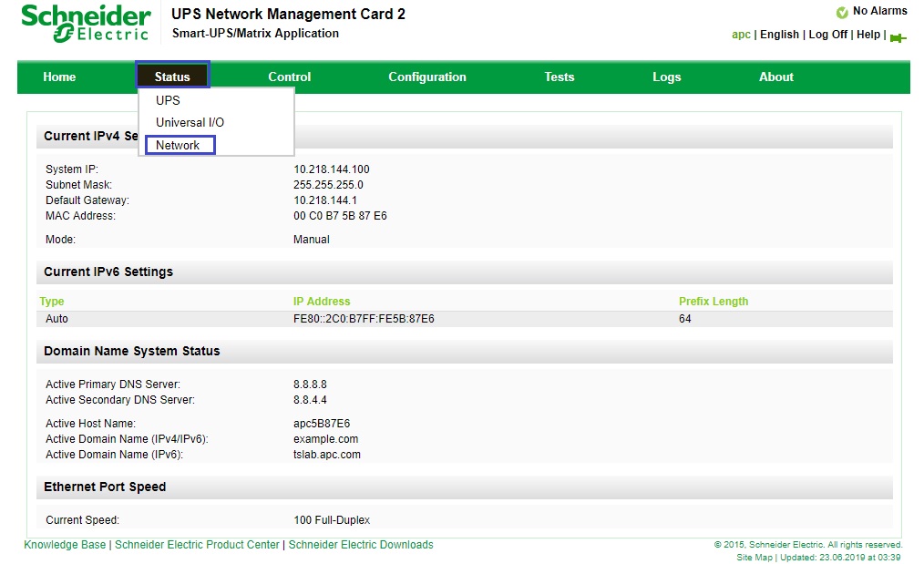Viewport: 924px width, 564px height.
Task: Click the apc user link
Action: 741,35
